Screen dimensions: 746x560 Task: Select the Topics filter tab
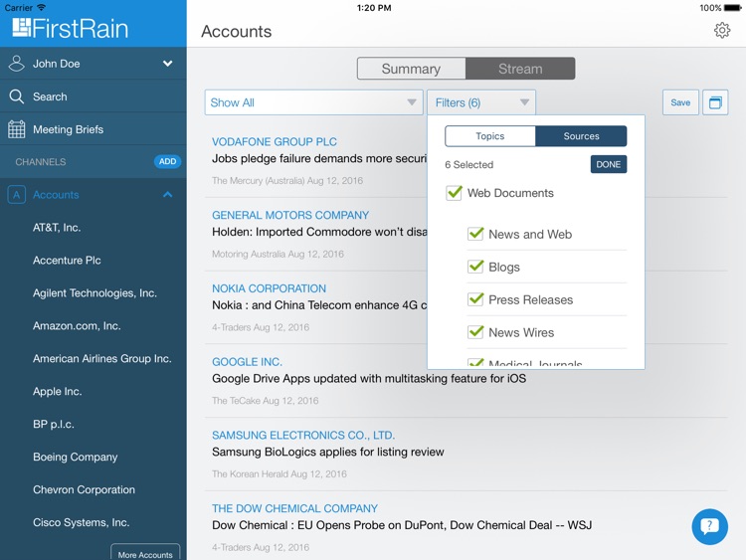pyautogui.click(x=490, y=136)
